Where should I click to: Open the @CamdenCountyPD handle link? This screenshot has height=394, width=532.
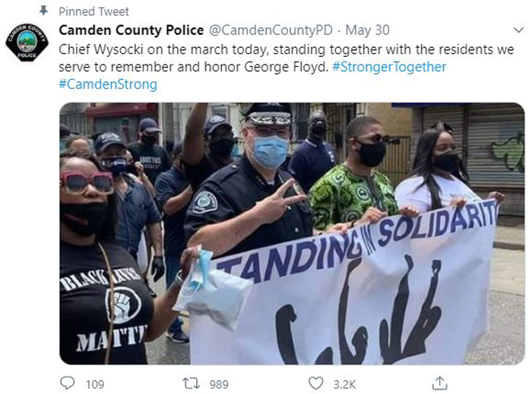click(x=271, y=30)
